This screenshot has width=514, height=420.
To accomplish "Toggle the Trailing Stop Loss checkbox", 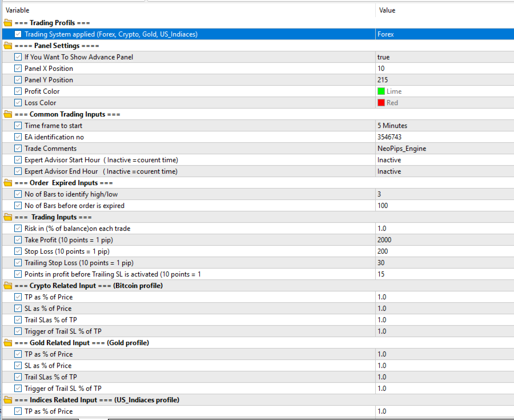I will tap(18, 263).
